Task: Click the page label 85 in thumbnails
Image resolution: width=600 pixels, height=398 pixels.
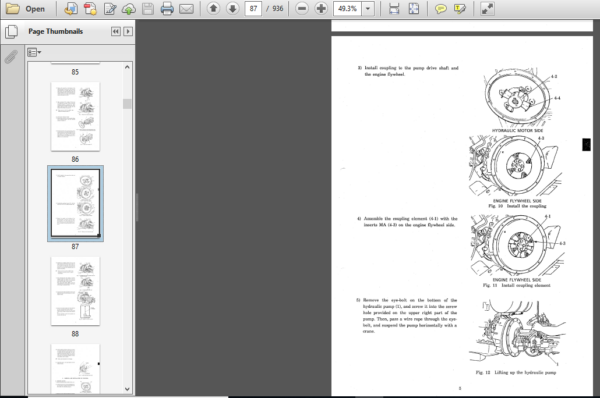Action: (75, 72)
